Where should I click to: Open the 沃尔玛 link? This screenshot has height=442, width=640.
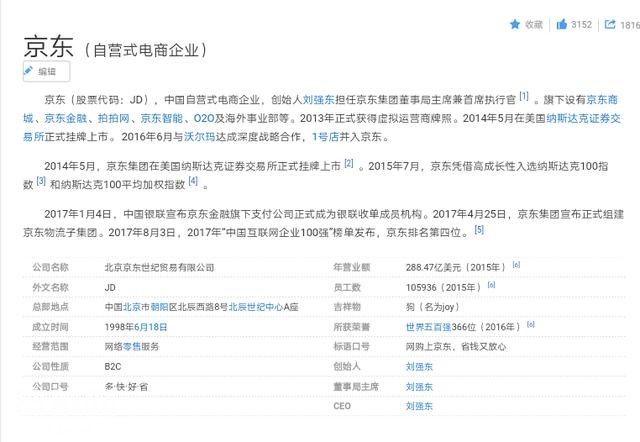tap(199, 137)
